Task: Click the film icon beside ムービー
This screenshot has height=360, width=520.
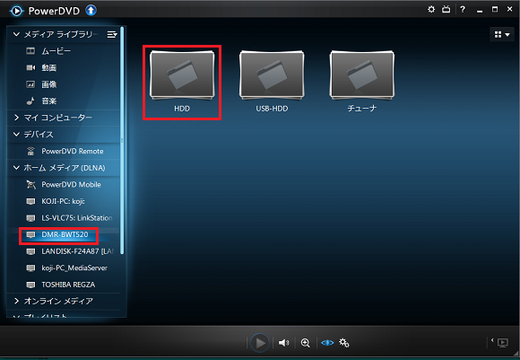Action: [x=30, y=51]
